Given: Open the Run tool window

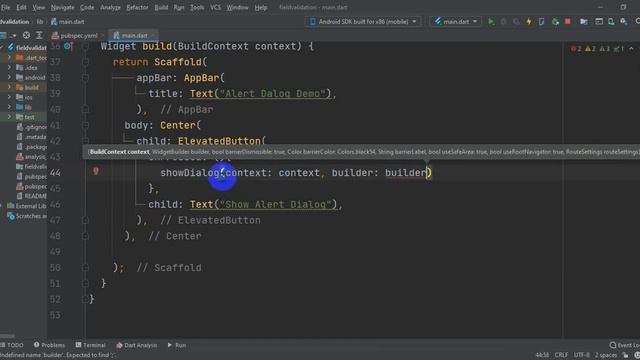Looking at the screenshot, I should 176,345.
